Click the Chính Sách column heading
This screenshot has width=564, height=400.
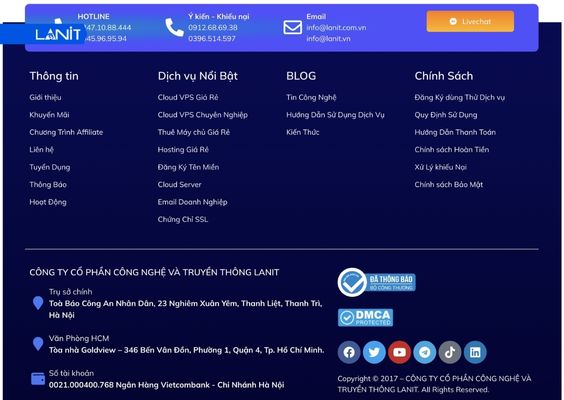click(444, 76)
